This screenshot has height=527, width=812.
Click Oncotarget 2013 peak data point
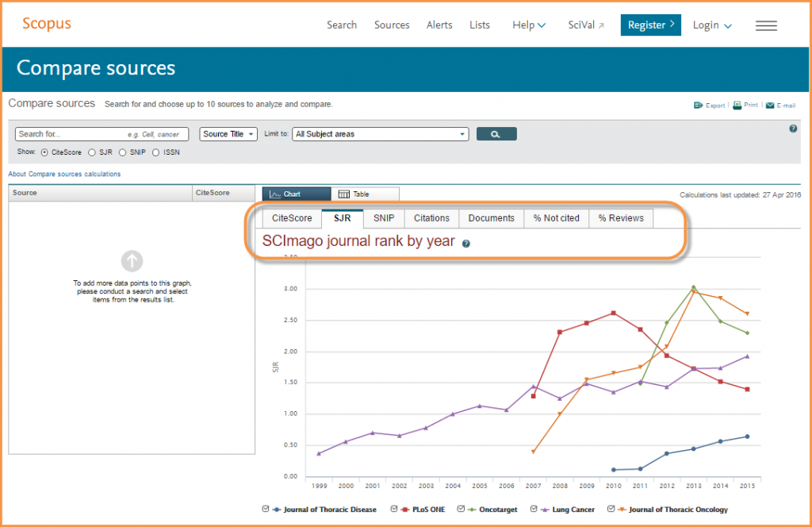pyautogui.click(x=693, y=287)
